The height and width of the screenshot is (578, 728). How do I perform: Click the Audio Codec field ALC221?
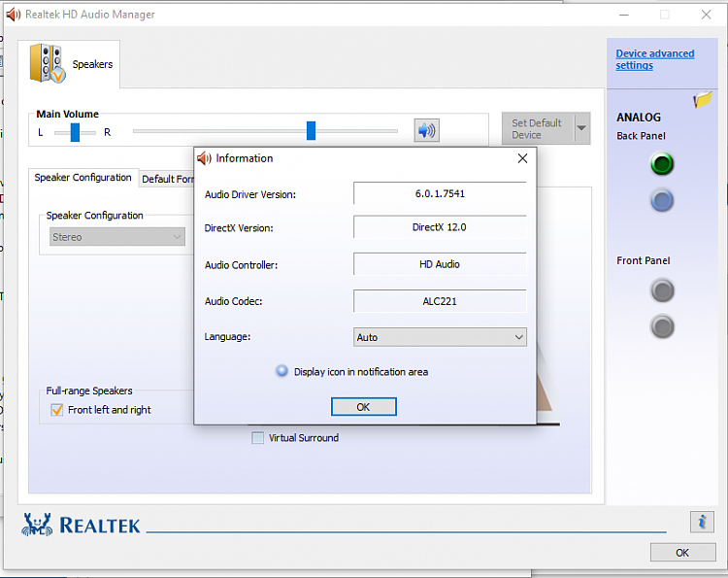[x=440, y=301]
